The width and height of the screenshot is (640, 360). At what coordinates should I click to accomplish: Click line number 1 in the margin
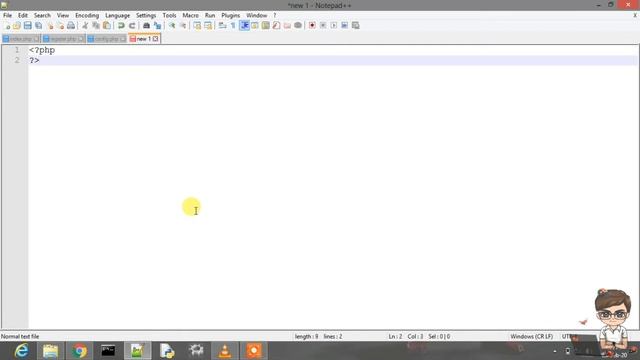pyautogui.click(x=17, y=50)
